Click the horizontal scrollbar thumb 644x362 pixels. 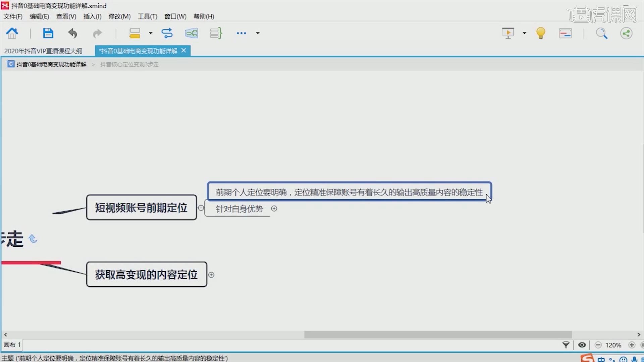click(438, 335)
